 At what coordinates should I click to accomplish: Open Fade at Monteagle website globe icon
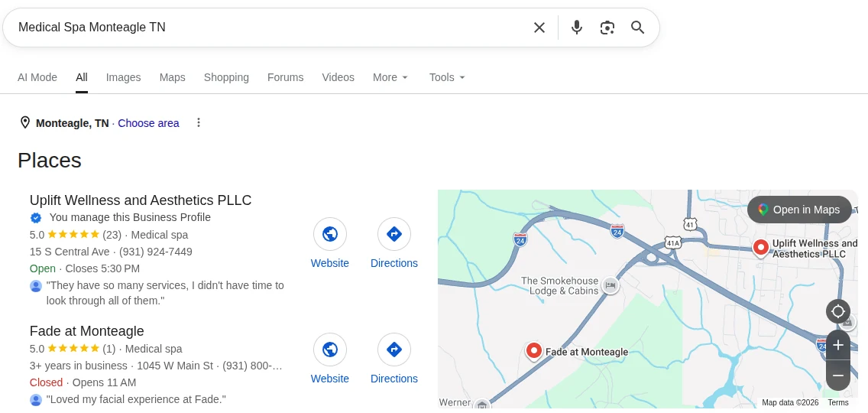click(330, 350)
